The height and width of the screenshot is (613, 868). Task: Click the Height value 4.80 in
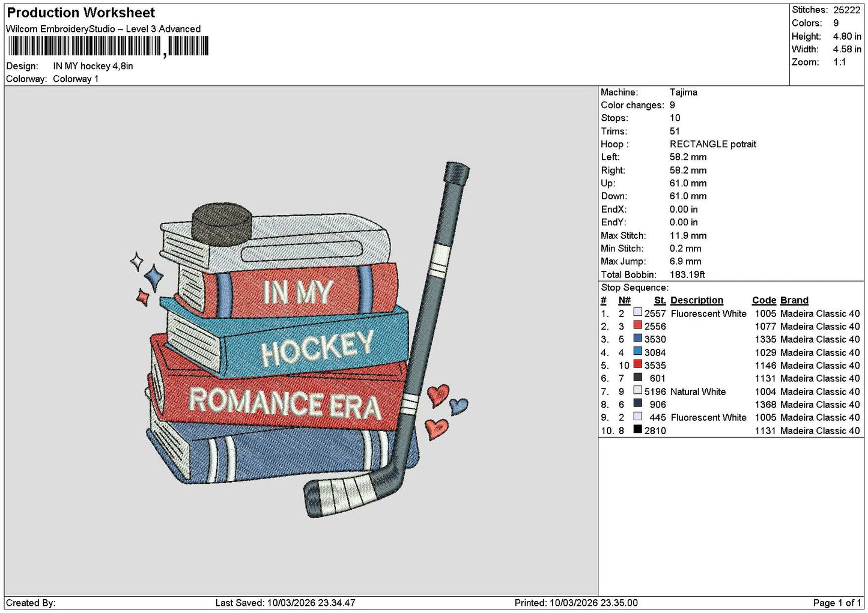coord(847,36)
